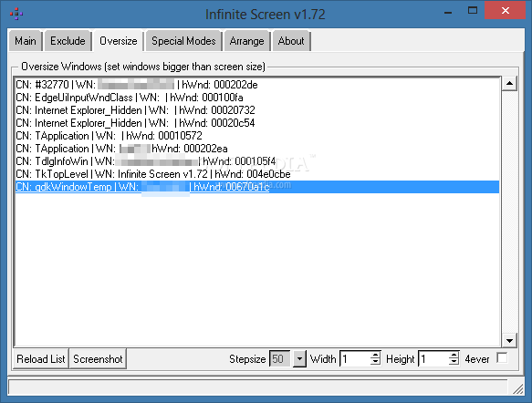Select the EdgeUiInputWndClass entry
The width and height of the screenshot is (532, 403).
[x=257, y=98]
